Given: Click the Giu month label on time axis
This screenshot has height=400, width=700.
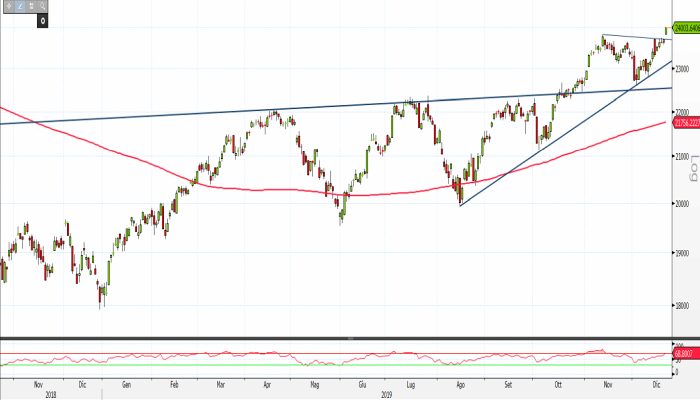Looking at the screenshot, I should 362,384.
